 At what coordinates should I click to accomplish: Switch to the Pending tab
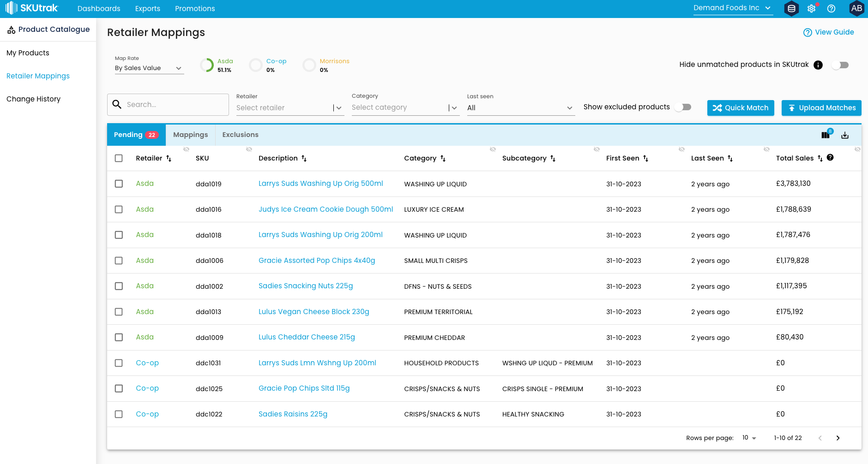(136, 135)
